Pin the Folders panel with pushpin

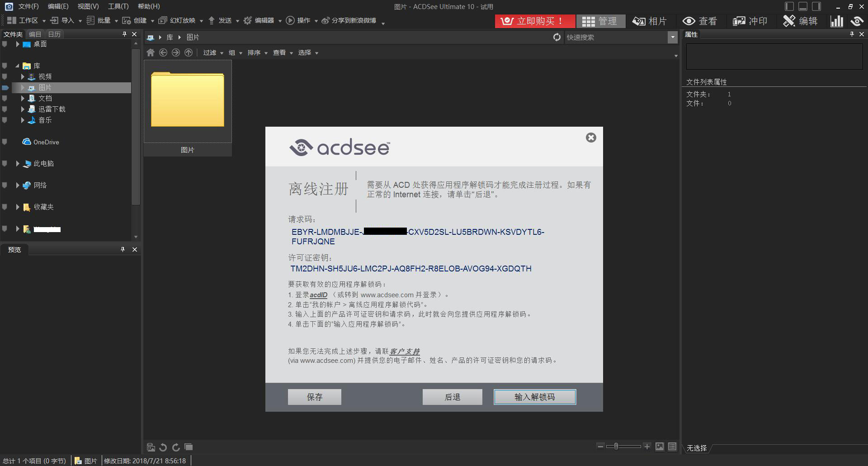tap(124, 34)
